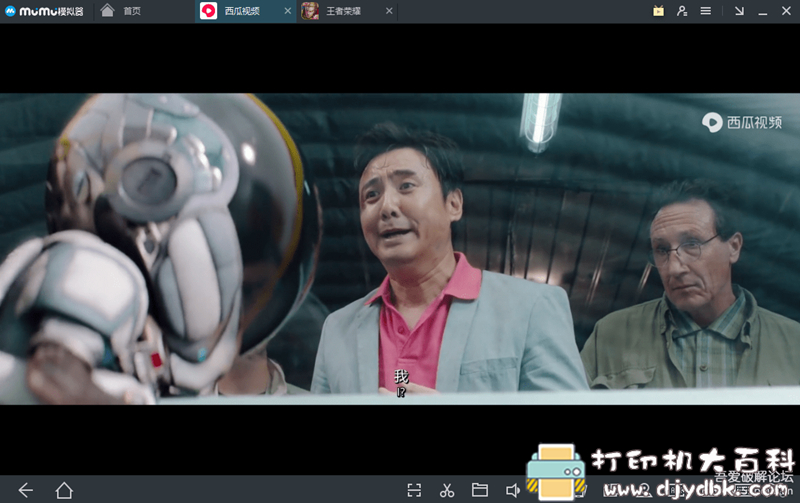The height and width of the screenshot is (503, 800).
Task: Minimize the MuMu emulator window
Action: point(763,12)
